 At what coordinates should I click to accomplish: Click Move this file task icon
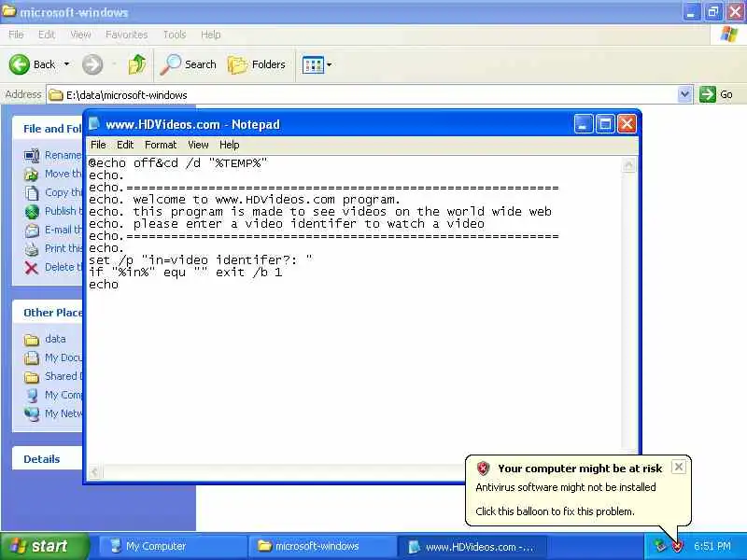click(x=32, y=174)
